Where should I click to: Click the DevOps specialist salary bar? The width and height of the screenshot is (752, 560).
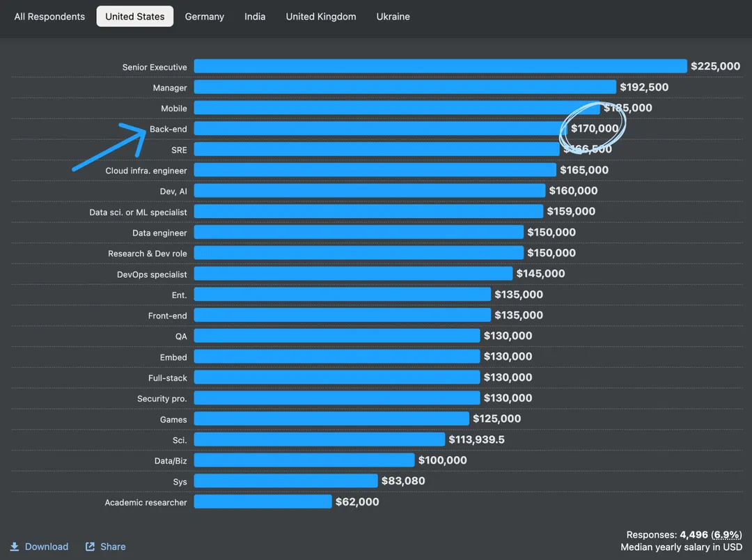click(x=353, y=274)
